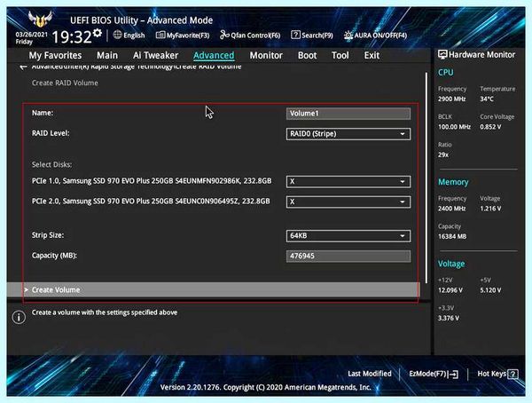Click the CPU temperature value 34°C

[487, 99]
